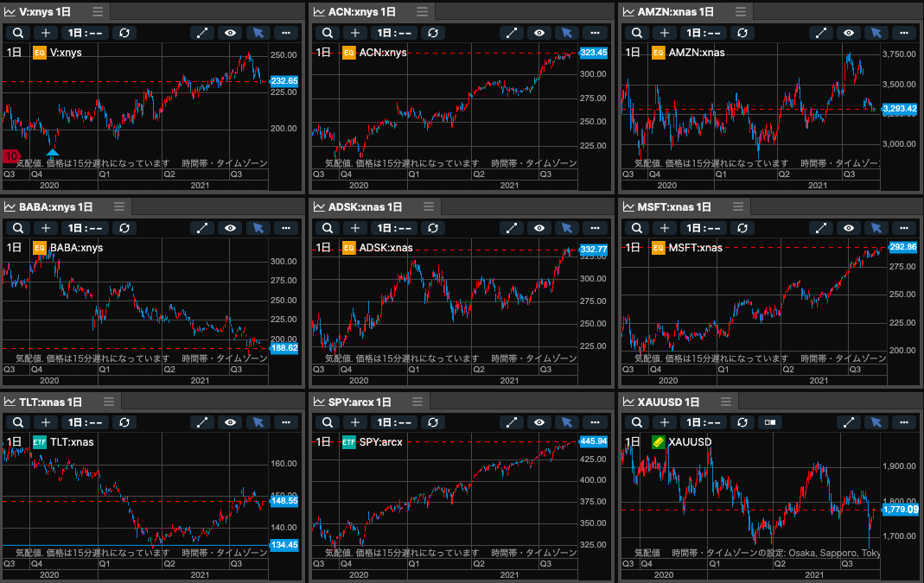This screenshot has height=583, width=924.
Task: Toggle visibility eye in ACN:xnys toolbar
Action: coord(539,33)
